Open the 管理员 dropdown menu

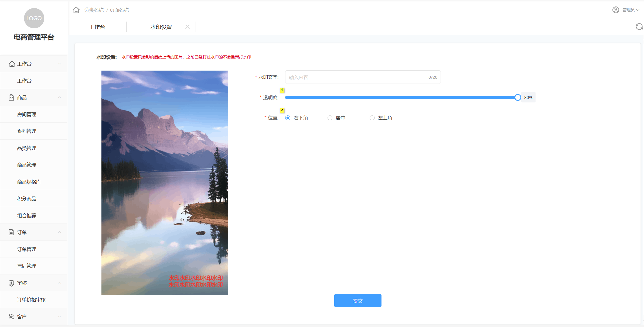631,10
